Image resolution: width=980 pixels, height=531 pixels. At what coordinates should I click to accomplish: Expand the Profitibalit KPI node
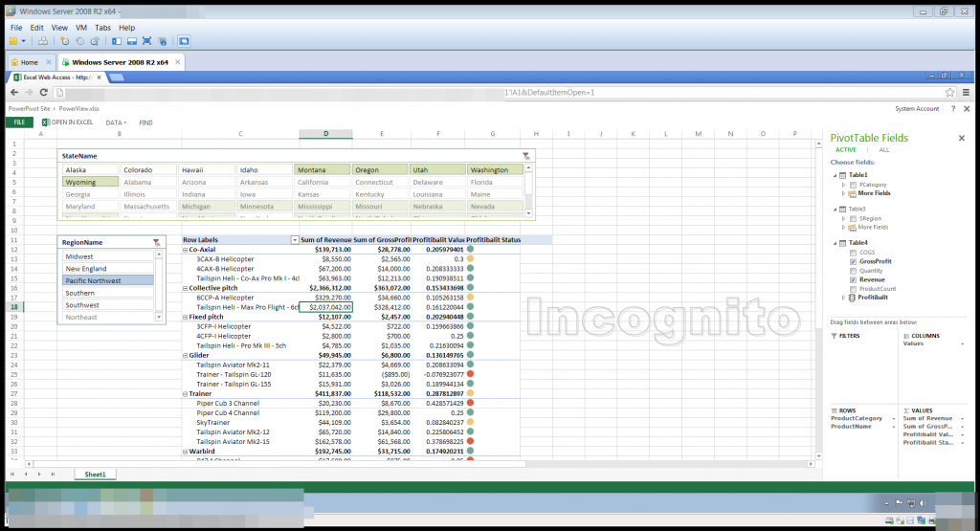pyautogui.click(x=843, y=298)
